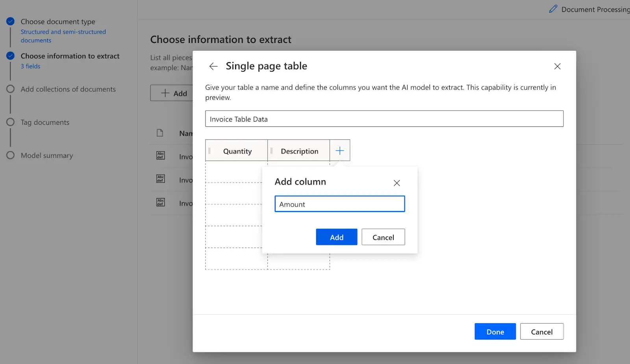Screen dimensions: 630x364
Task: Click the third field type icon in list
Action: (161, 202)
